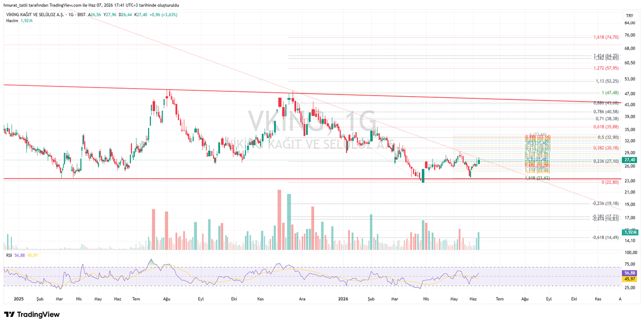Screen dimensions: 644x325
Task: Click the 1,92M volume tag on axis
Action: 630,232
